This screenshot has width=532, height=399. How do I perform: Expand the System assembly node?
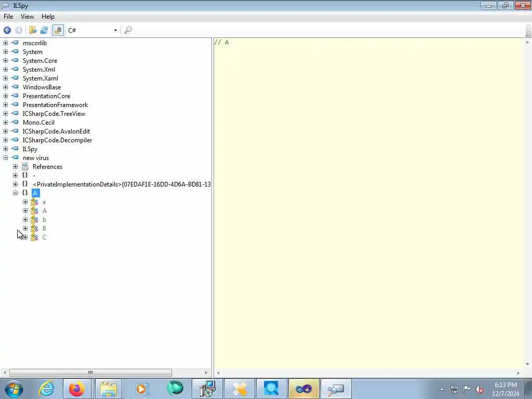5,52
